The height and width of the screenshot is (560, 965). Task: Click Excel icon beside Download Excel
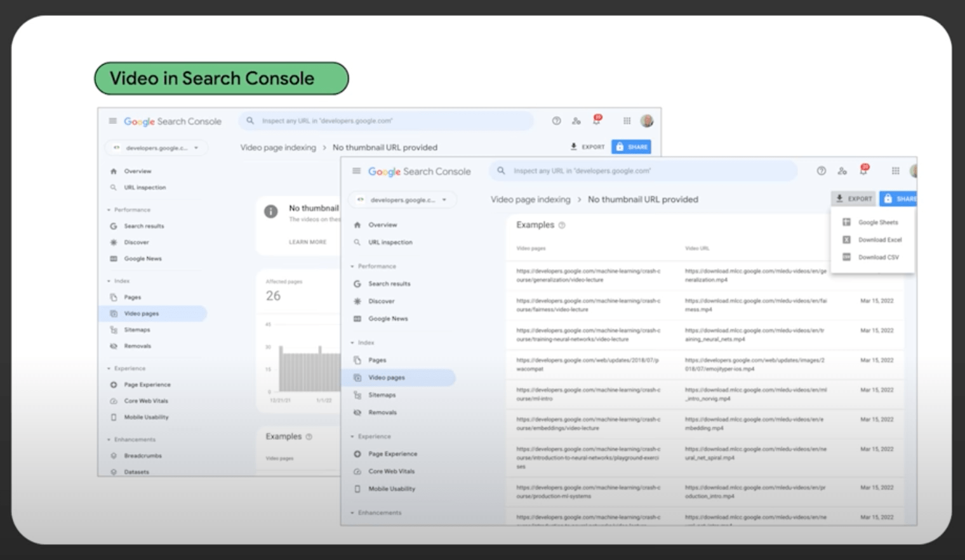coord(846,239)
